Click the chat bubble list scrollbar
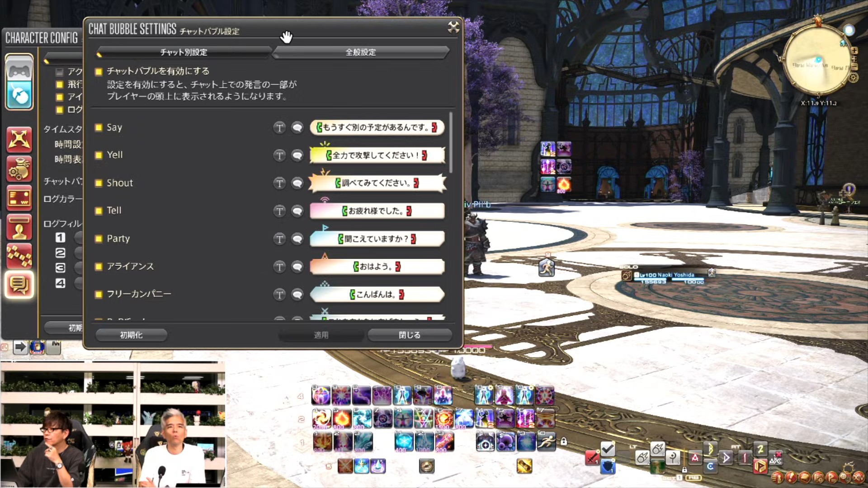 451,142
